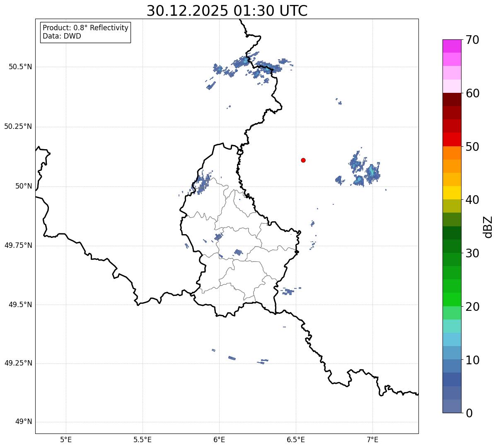This screenshot has width=498, height=448.
Task: Click the 5°E longitude label
Action: coord(66,440)
